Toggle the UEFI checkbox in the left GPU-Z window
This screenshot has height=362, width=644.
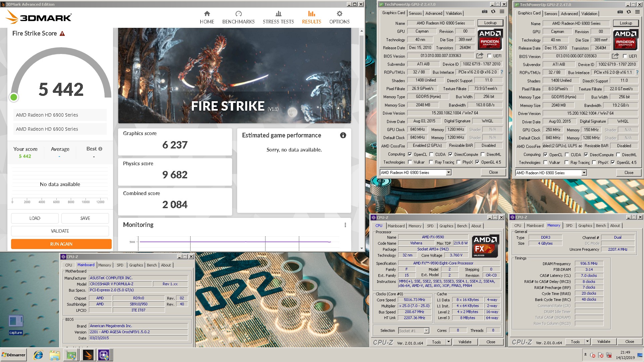tap(489, 56)
